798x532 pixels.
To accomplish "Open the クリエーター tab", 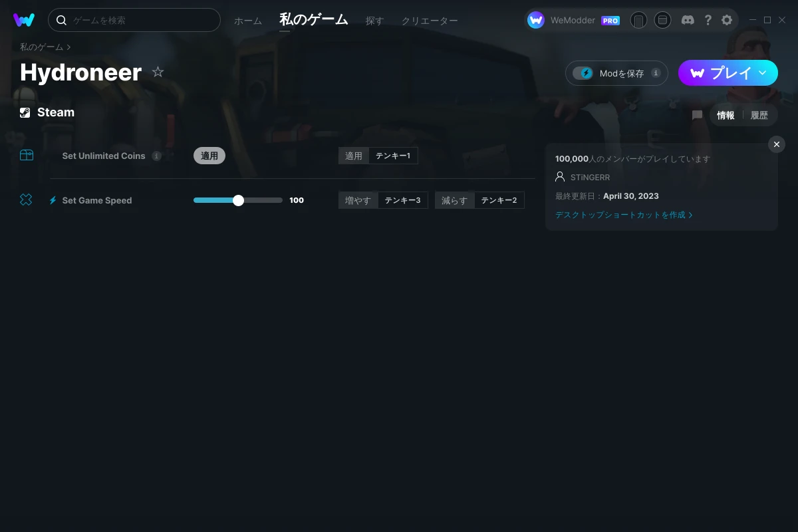I will point(430,21).
